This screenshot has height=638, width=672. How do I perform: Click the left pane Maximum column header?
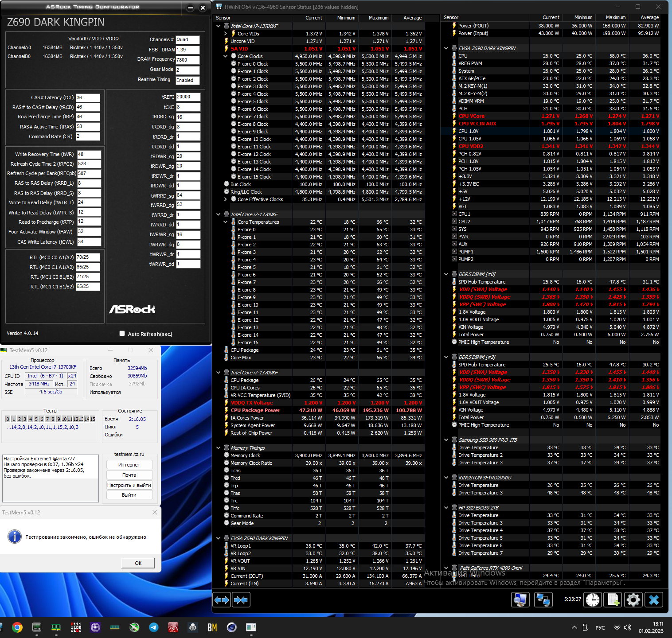pyautogui.click(x=375, y=18)
